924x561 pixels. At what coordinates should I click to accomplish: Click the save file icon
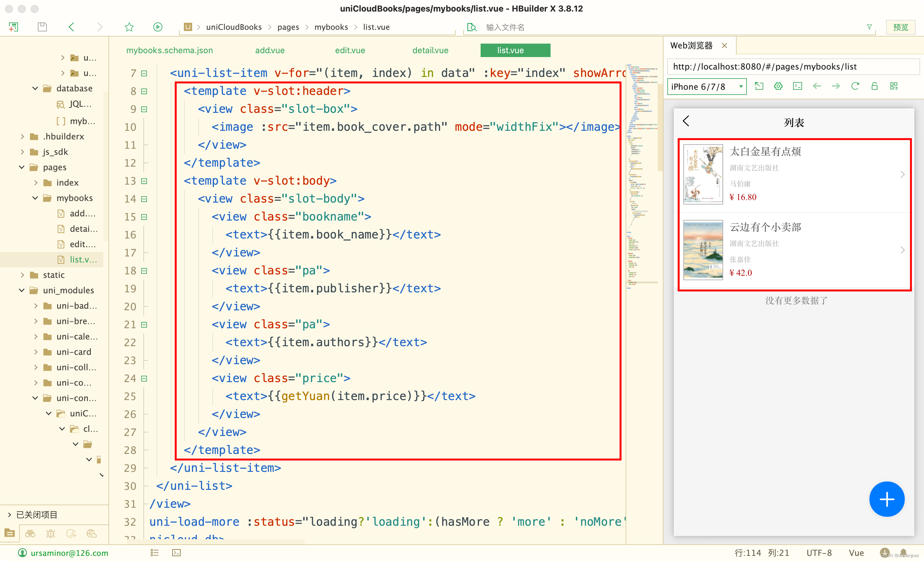(42, 27)
